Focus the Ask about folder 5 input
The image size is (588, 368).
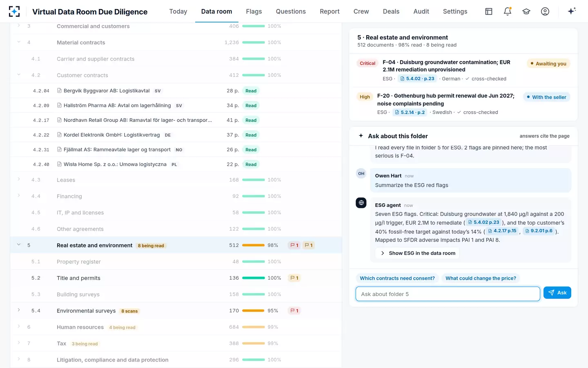pyautogui.click(x=448, y=294)
